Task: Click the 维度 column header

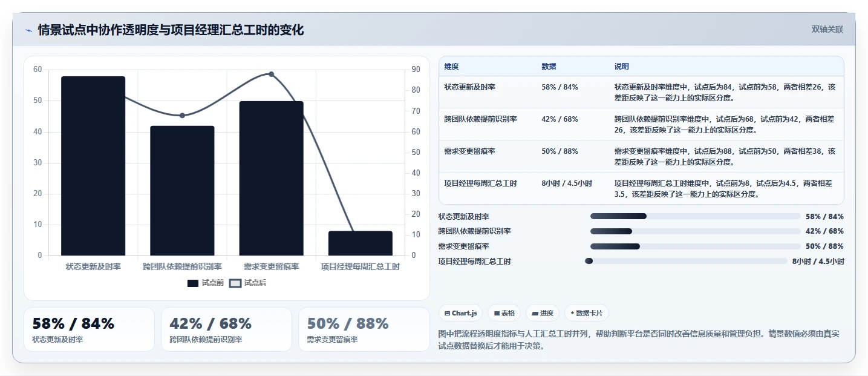Action: [451, 66]
